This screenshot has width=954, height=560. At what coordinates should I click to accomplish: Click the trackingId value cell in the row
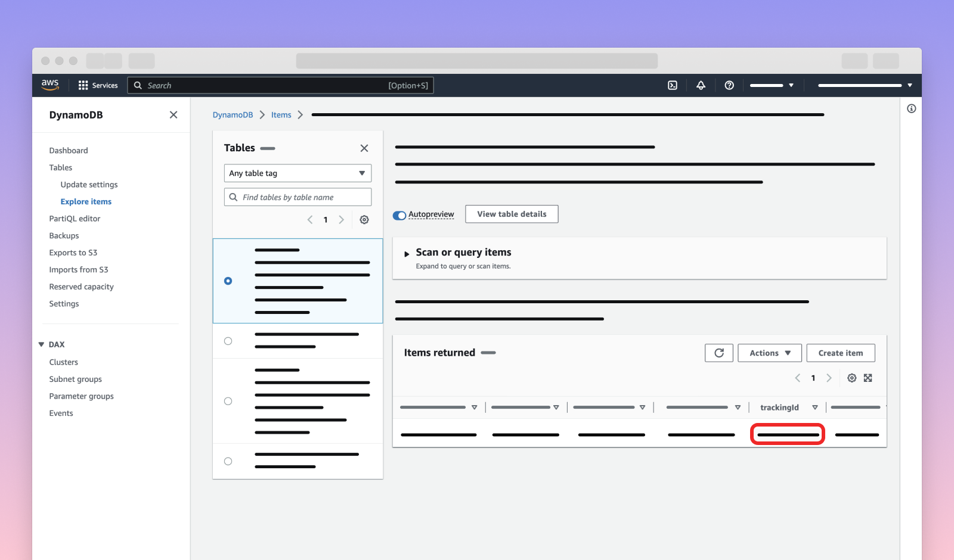[x=788, y=434]
